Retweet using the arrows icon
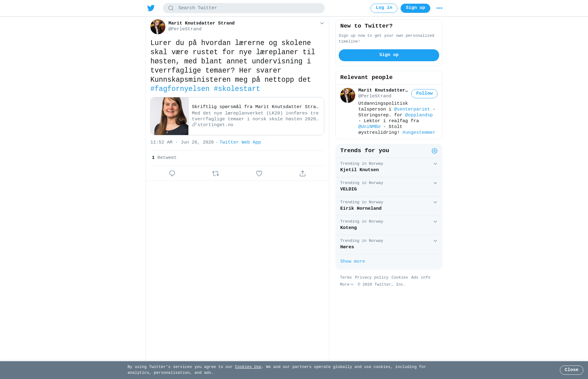Image resolution: width=588 pixels, height=379 pixels. pyautogui.click(x=216, y=173)
